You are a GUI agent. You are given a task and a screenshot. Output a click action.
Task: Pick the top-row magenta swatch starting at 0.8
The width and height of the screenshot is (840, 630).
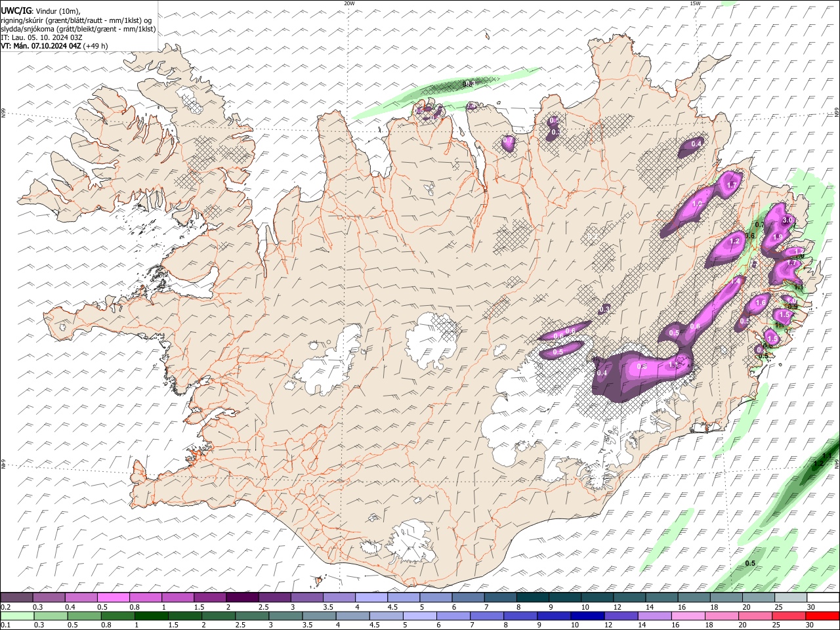[146, 598]
